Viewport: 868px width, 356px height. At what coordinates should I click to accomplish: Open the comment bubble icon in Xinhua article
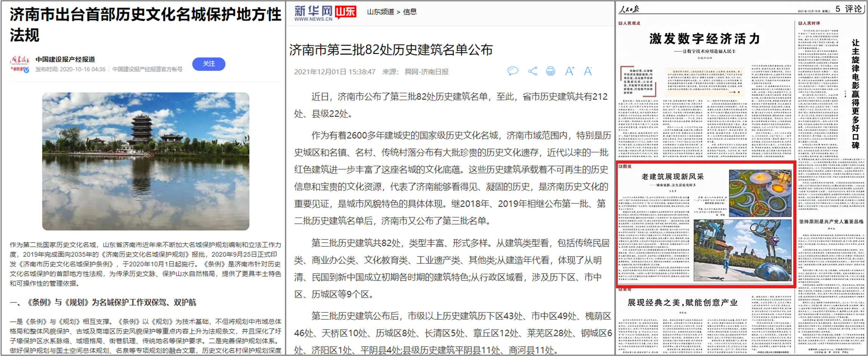tap(513, 71)
